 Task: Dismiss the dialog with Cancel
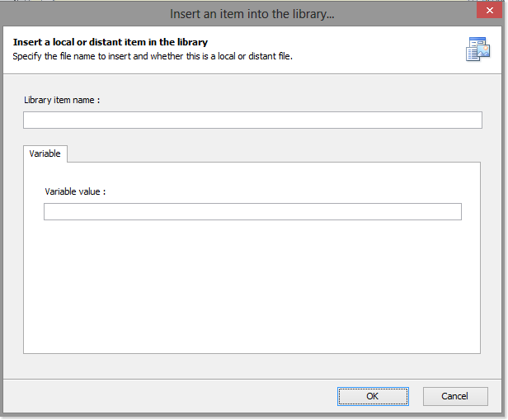point(455,396)
